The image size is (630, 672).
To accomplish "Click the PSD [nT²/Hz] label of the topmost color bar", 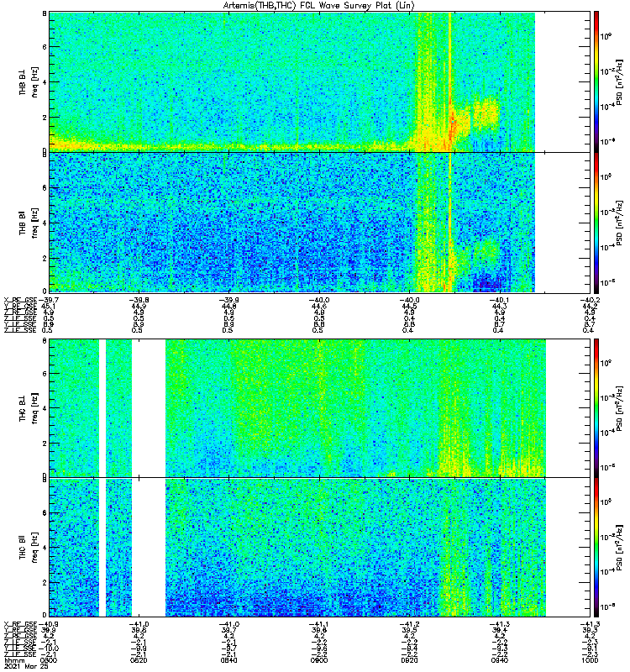I will (619, 81).
